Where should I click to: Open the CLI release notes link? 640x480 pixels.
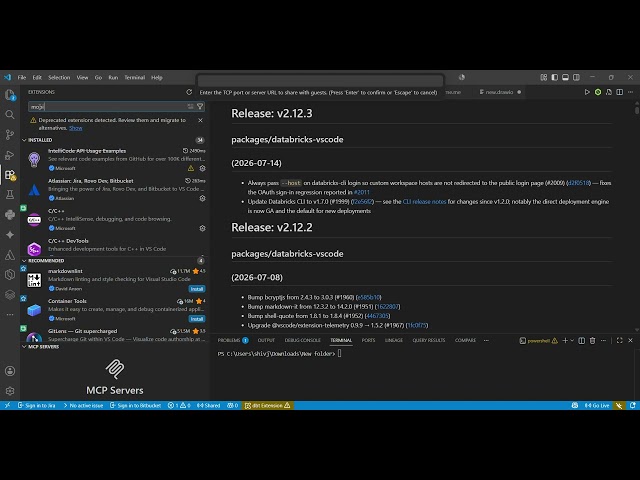(x=424, y=202)
